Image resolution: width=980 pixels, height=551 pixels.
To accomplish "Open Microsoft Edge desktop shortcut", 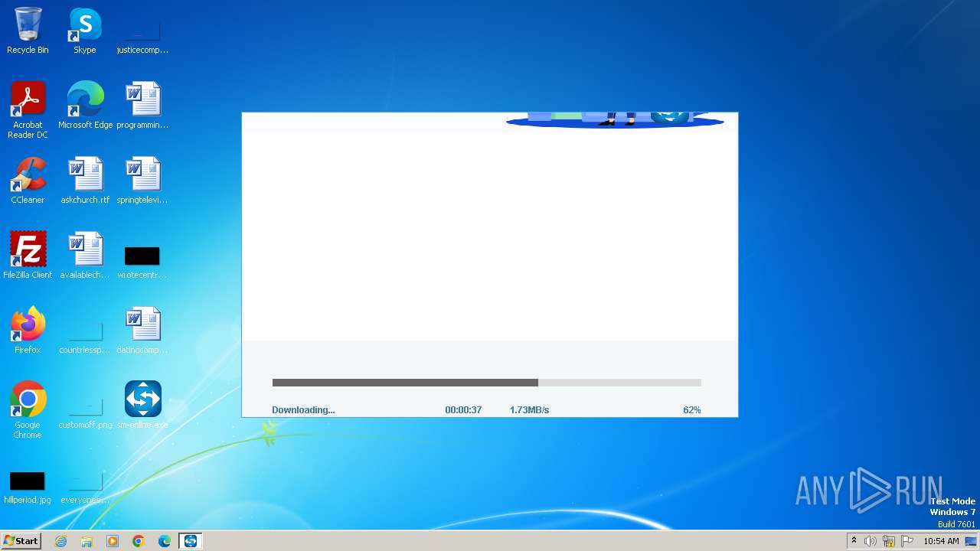I will pos(85,105).
